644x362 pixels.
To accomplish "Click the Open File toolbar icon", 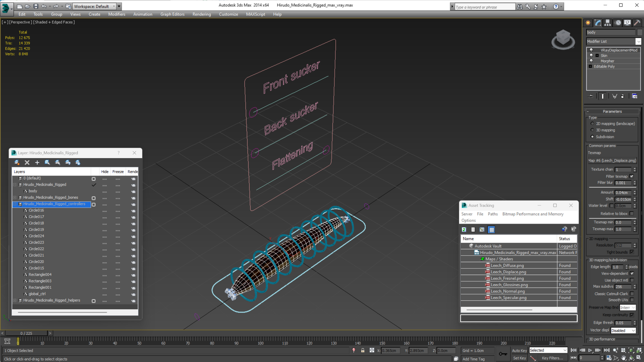I will [28, 6].
